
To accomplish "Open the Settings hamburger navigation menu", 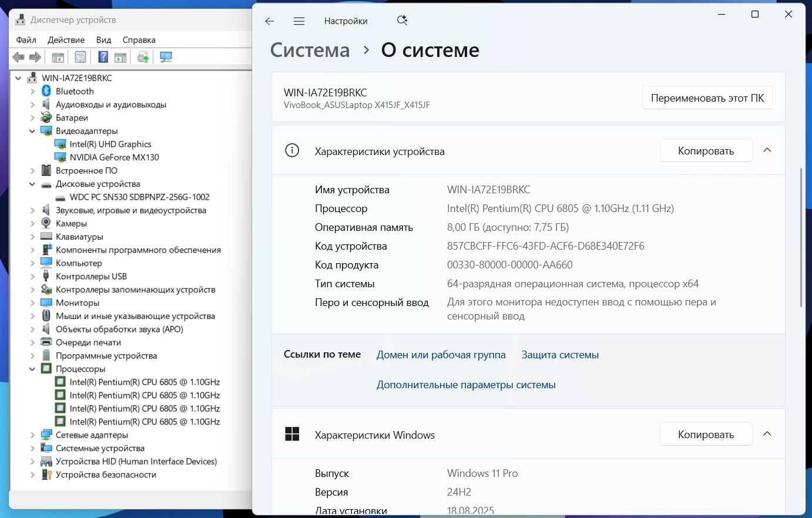I will (299, 21).
